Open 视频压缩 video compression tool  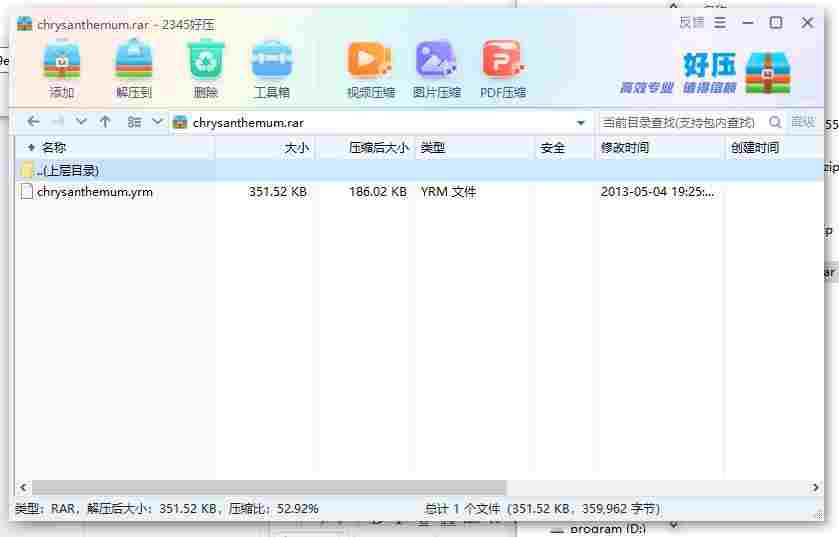(x=370, y=60)
